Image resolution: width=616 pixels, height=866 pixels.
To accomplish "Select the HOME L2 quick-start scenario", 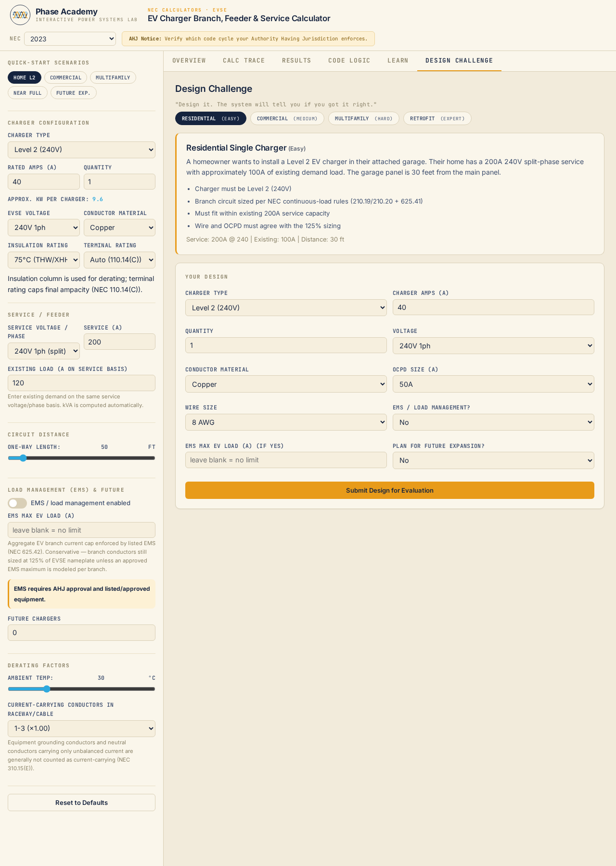I will point(25,77).
